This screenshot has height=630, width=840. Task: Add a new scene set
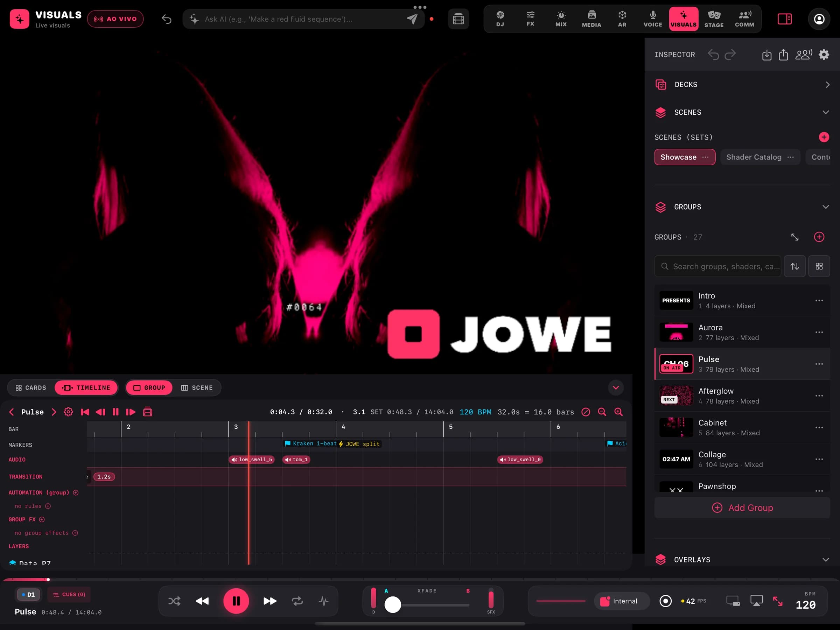coord(823,137)
